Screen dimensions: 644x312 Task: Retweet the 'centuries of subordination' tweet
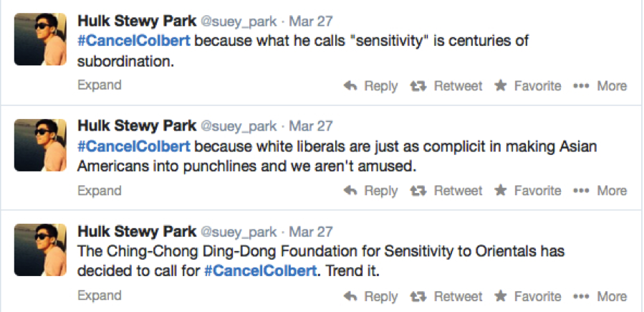click(x=446, y=86)
